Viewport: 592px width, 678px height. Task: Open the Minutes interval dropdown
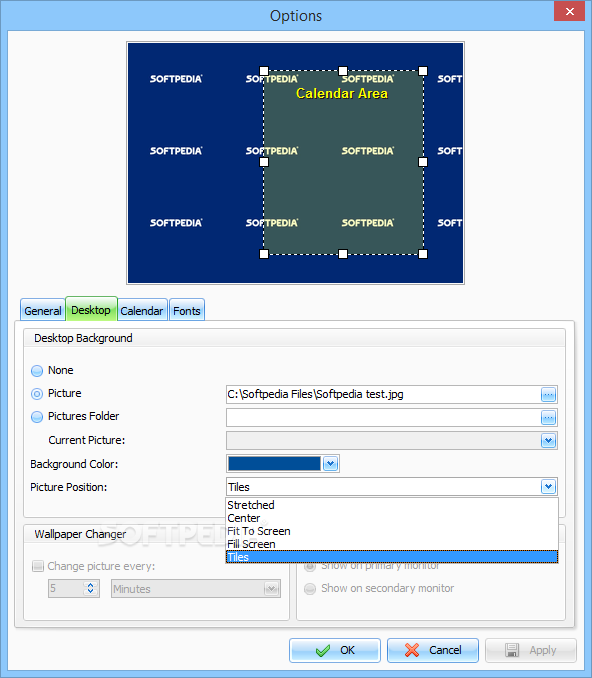click(x=271, y=589)
